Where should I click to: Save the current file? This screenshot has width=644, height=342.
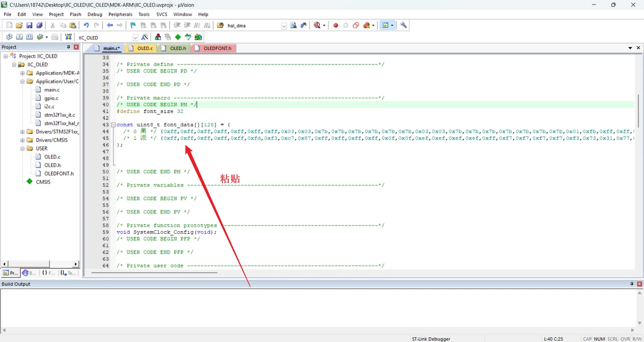(29, 25)
